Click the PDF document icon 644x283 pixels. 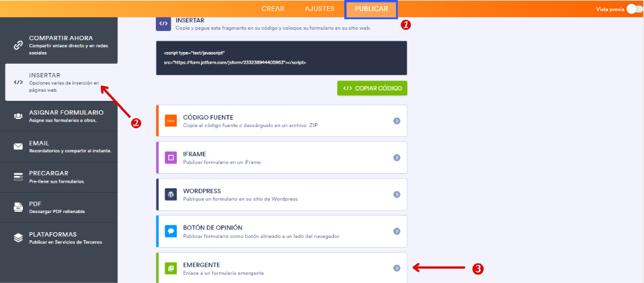[x=18, y=207]
